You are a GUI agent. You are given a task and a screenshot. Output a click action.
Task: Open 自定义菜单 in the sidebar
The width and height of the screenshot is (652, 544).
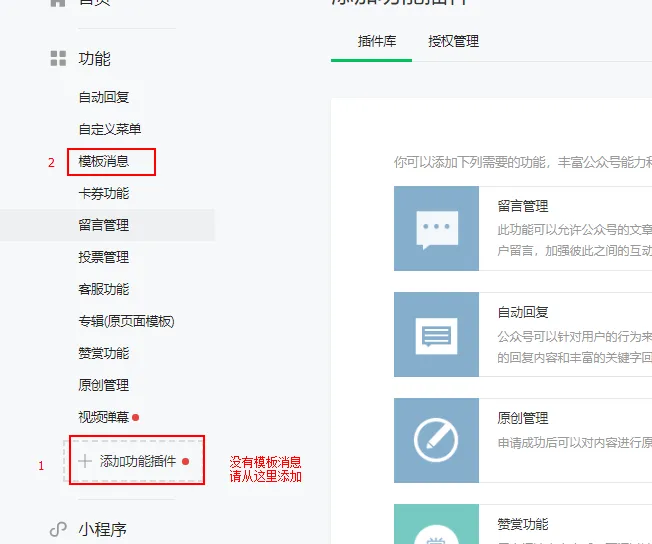pos(110,129)
